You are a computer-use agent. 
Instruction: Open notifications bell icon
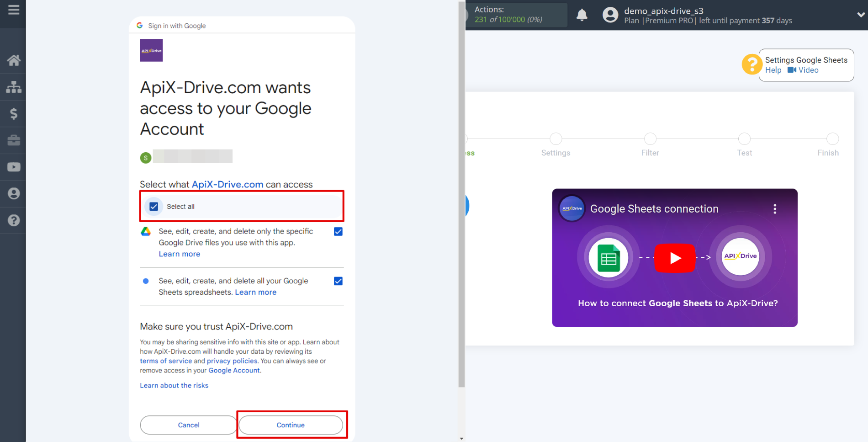point(582,15)
